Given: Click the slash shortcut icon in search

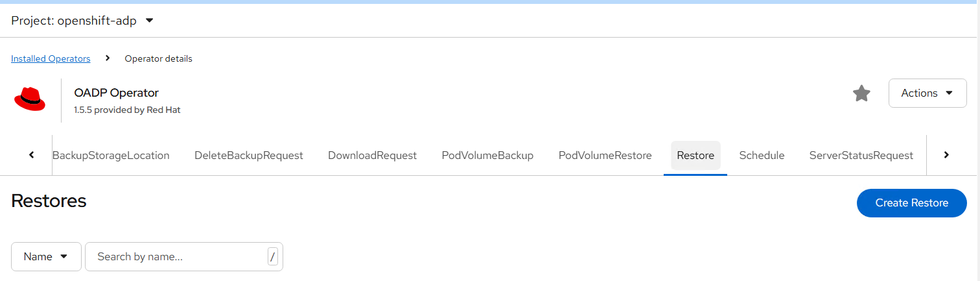Looking at the screenshot, I should point(273,257).
